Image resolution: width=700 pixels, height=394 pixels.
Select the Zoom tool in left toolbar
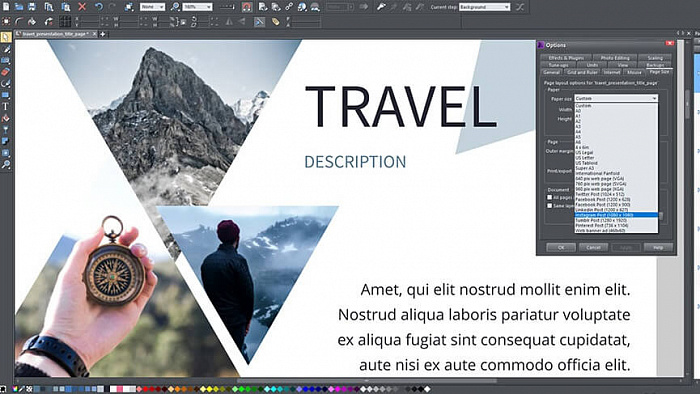(6, 165)
